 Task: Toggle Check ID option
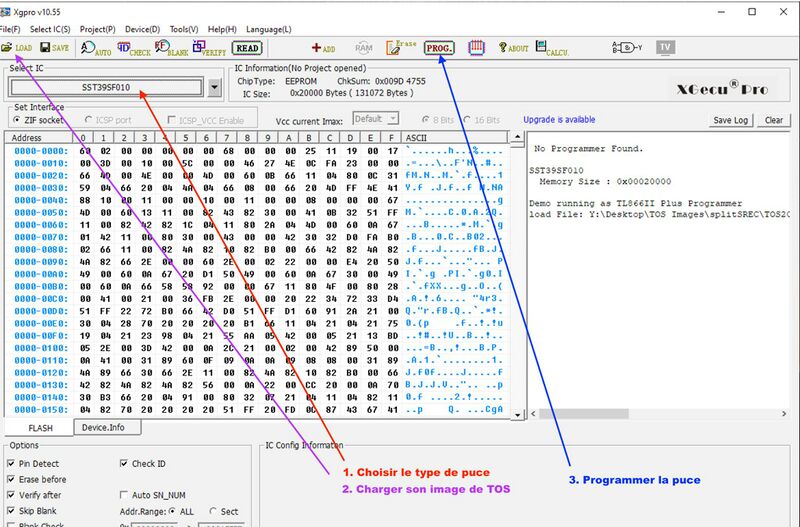pos(142,464)
